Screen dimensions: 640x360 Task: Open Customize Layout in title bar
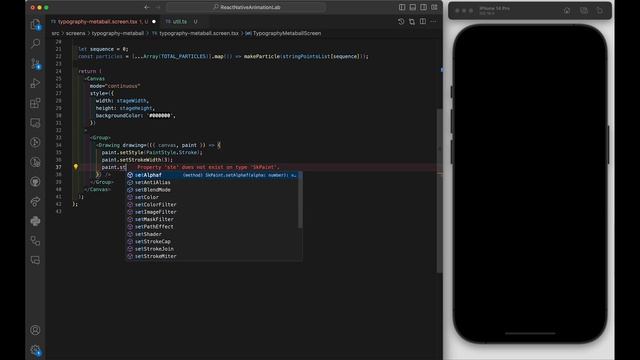tap(434, 7)
